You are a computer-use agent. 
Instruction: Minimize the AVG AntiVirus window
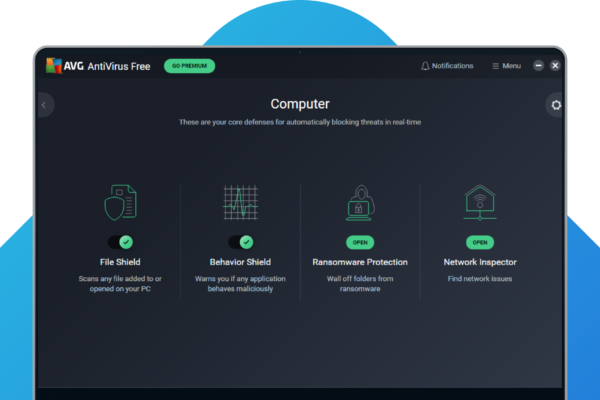[x=538, y=66]
